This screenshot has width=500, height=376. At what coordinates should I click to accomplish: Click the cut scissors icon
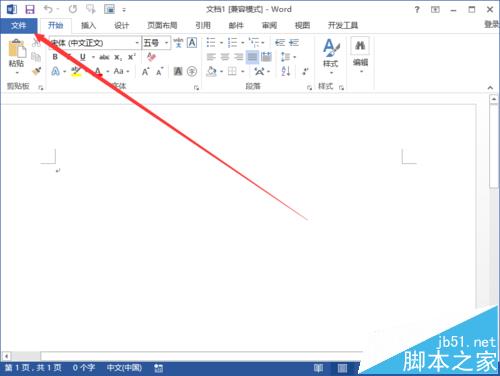36,43
